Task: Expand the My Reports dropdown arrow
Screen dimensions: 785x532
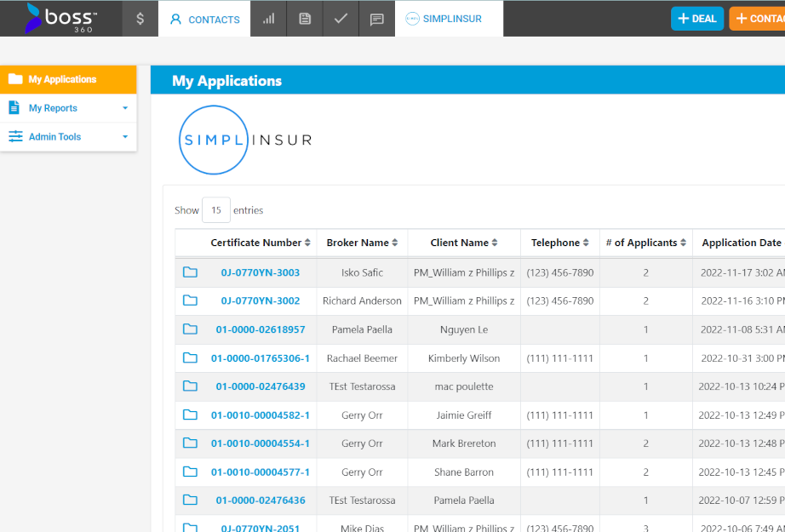Action: pyautogui.click(x=125, y=108)
